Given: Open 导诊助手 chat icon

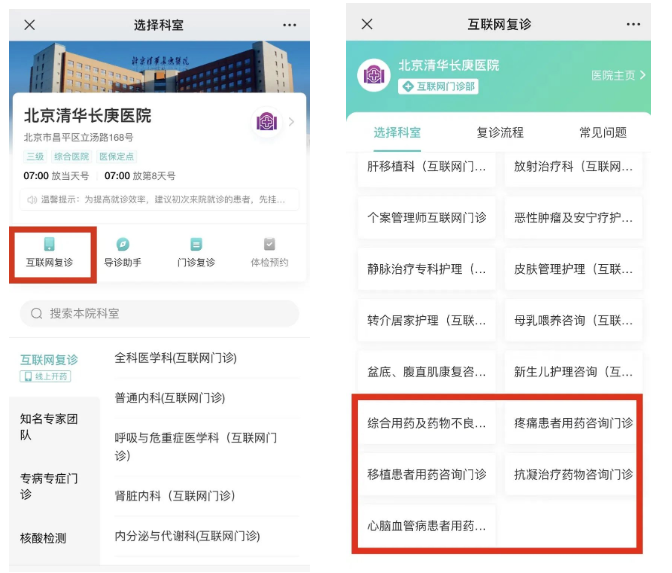Looking at the screenshot, I should [123, 244].
